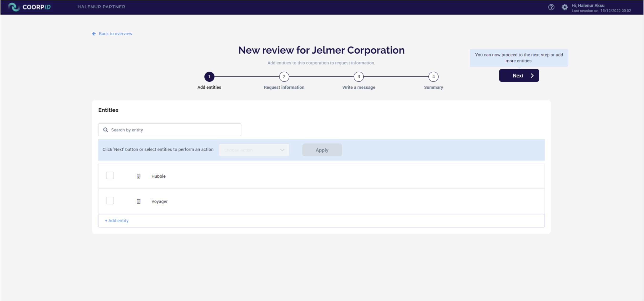Click the Last session date text
The height and width of the screenshot is (301, 644).
pyautogui.click(x=601, y=11)
